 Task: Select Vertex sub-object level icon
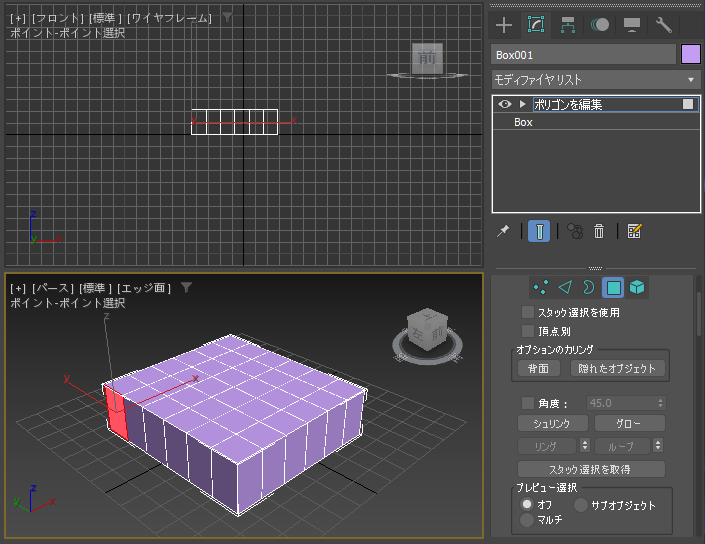[x=540, y=287]
